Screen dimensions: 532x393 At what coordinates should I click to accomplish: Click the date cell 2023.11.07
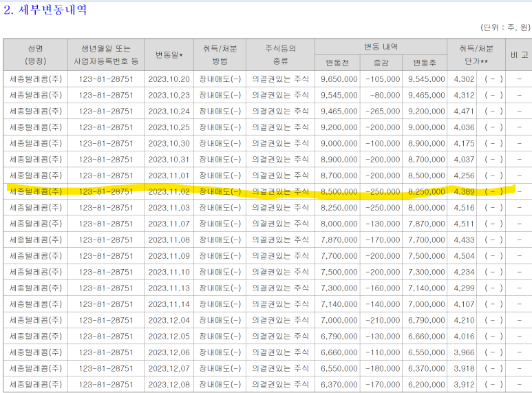click(x=169, y=224)
